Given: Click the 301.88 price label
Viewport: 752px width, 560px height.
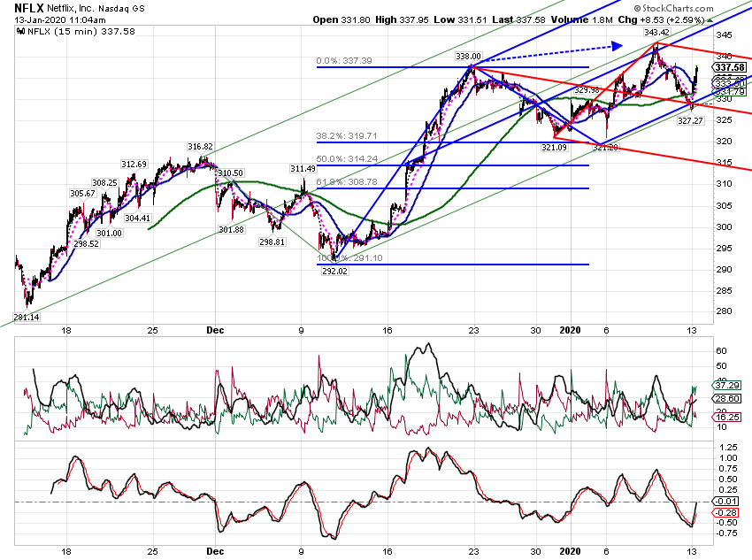Looking at the screenshot, I should pyautogui.click(x=231, y=230).
